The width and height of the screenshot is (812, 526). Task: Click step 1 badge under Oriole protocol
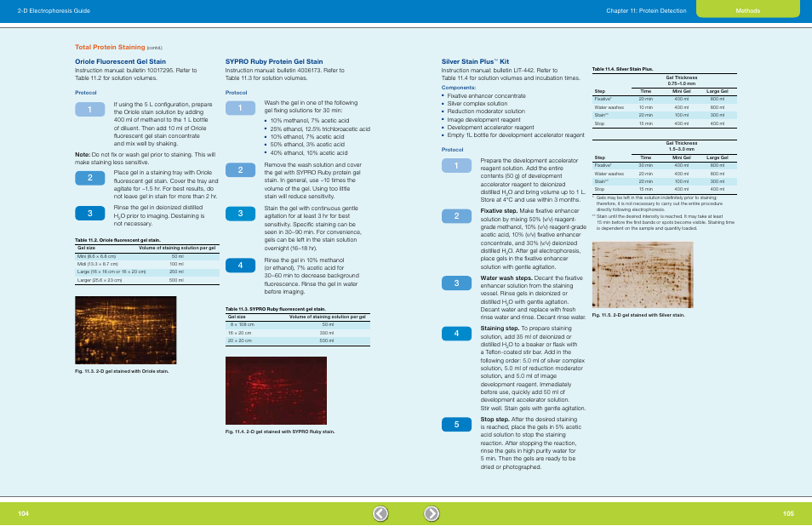click(x=90, y=109)
